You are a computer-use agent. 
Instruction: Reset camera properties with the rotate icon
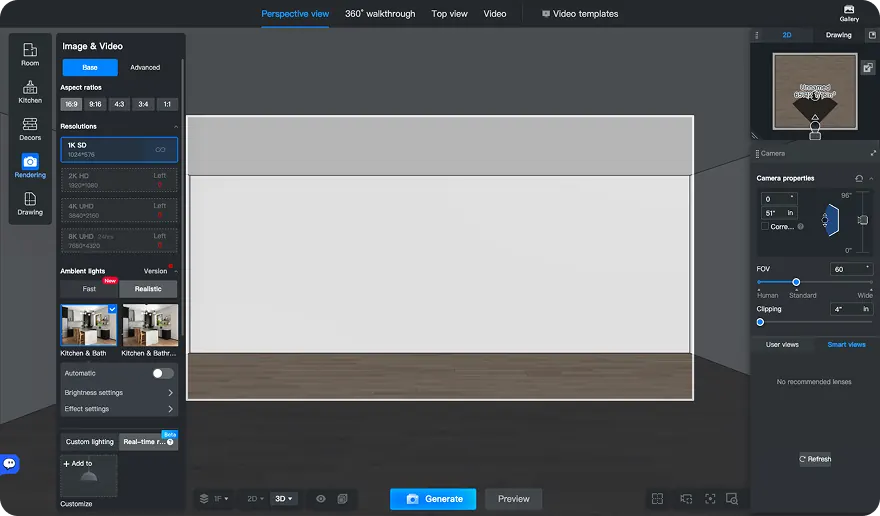pos(859,178)
